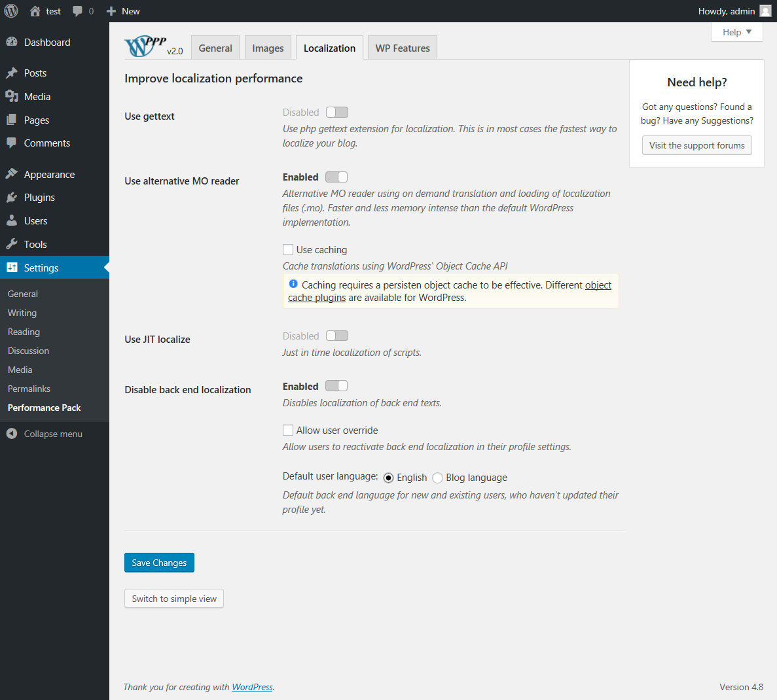Toggle the Disable back end localization switch
Screen dimensions: 777x700
pos(336,386)
